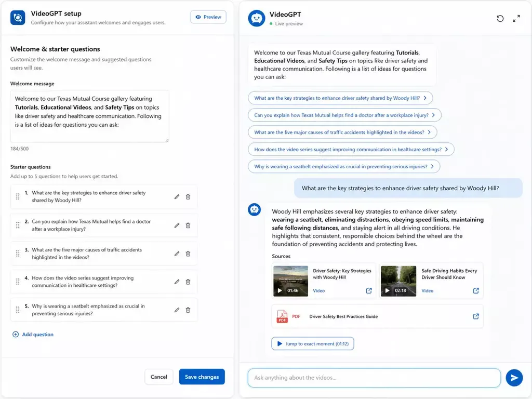This screenshot has height=399, width=532.
Task: Click the Cancel button
Action: click(x=159, y=377)
